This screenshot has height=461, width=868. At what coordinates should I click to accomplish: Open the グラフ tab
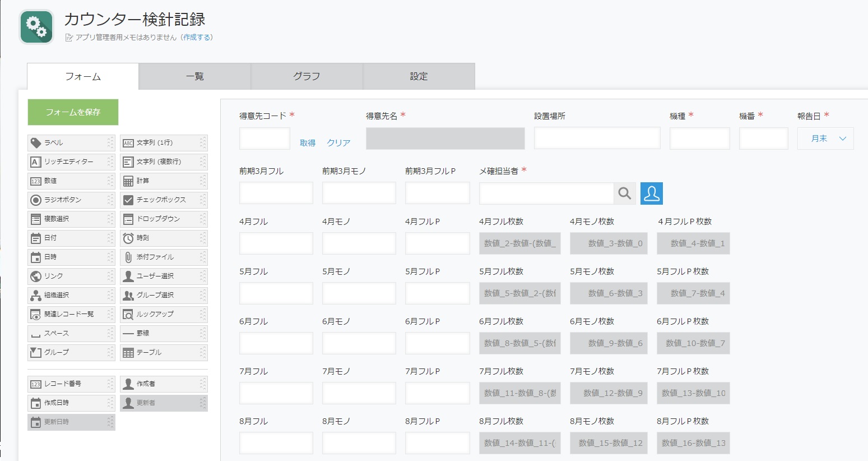click(307, 76)
